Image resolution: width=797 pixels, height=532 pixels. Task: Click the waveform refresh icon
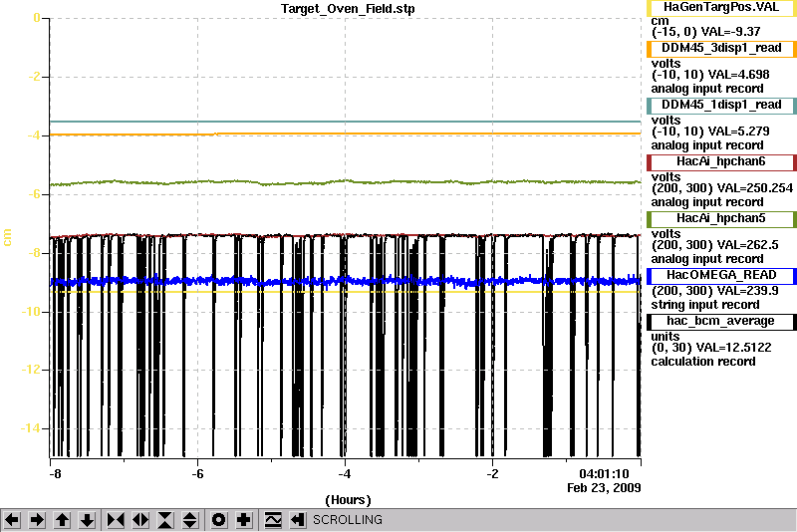tap(273, 520)
